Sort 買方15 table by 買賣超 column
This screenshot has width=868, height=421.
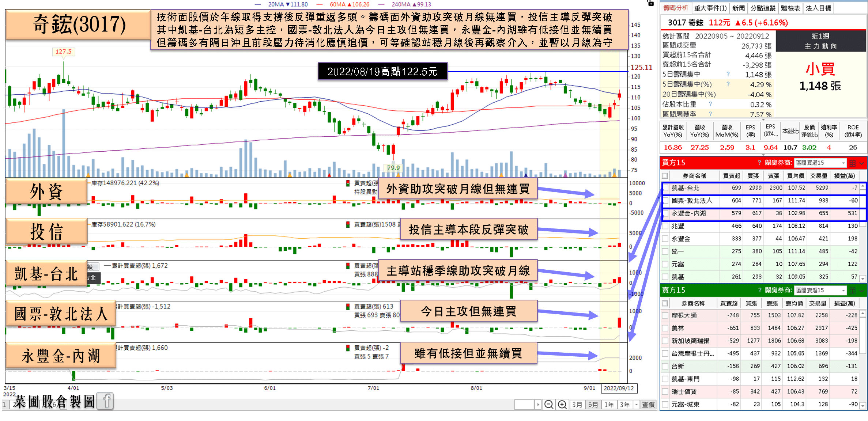(732, 176)
